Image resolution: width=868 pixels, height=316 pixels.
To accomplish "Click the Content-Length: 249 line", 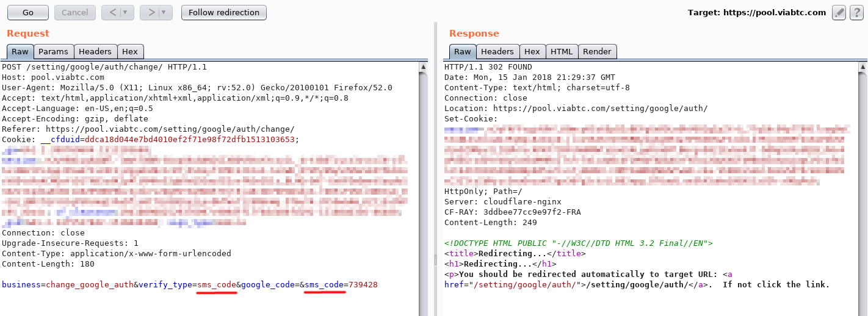I will coord(491,223).
